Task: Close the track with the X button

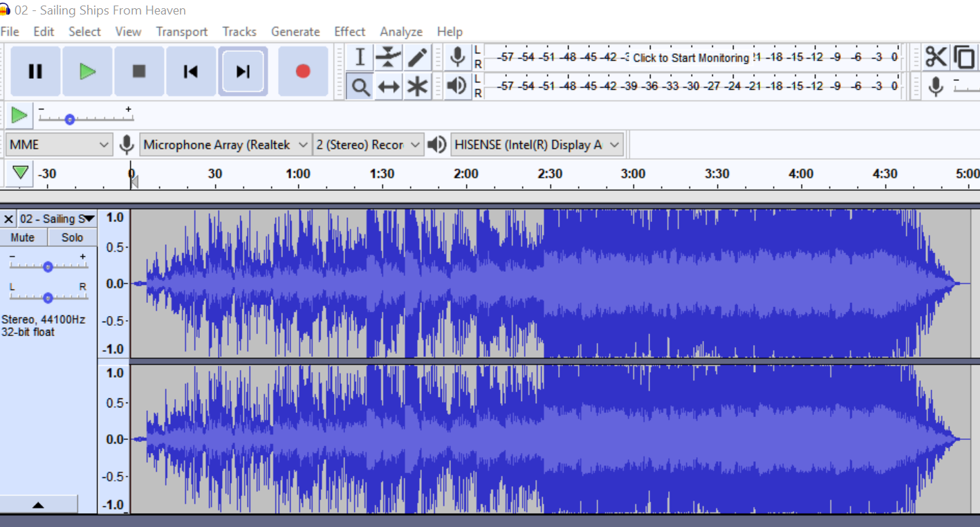Action: tap(8, 219)
